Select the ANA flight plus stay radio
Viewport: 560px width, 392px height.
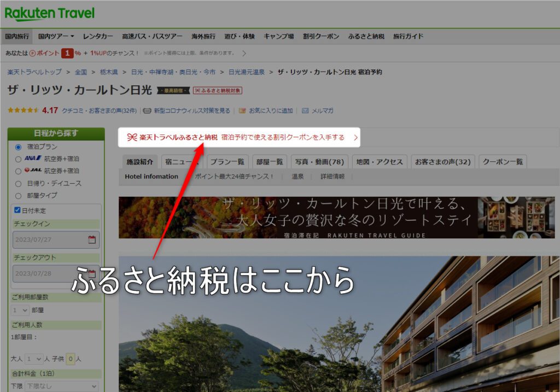(19, 159)
